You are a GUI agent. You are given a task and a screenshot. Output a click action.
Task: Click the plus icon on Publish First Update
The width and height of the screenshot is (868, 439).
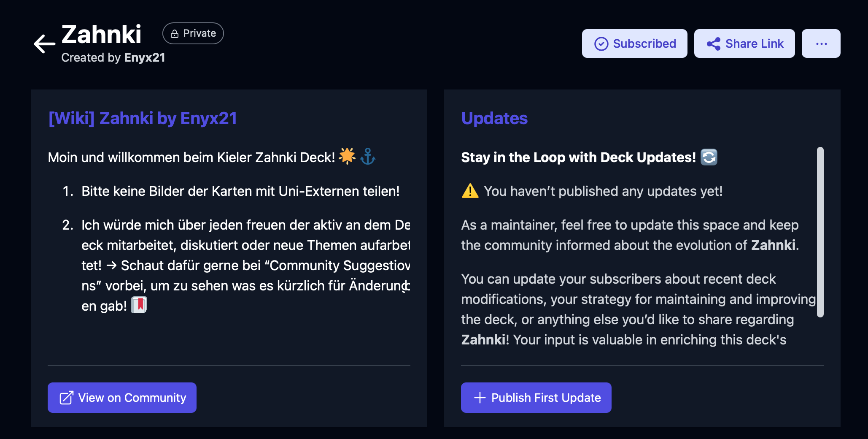tap(480, 398)
